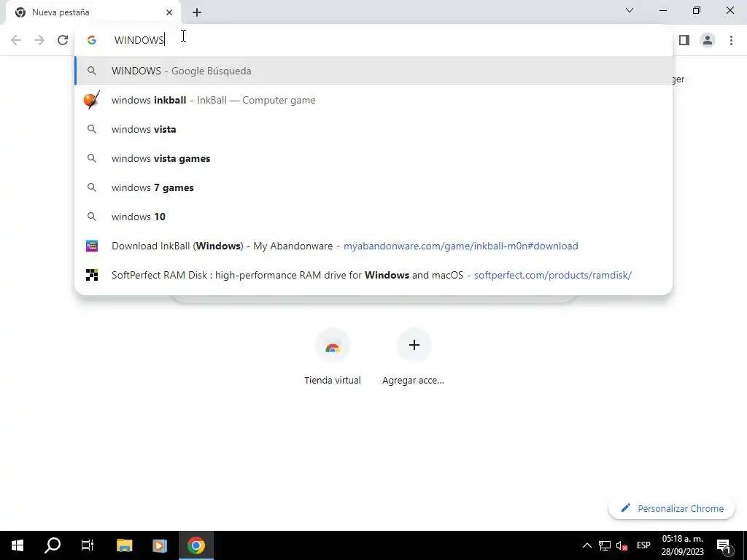
Task: Open the clock showing 05:18 a. m.
Action: point(682,545)
